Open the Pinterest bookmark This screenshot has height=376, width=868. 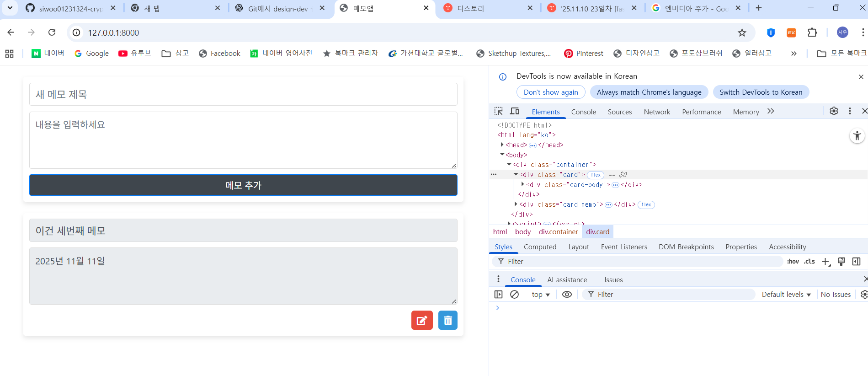click(x=584, y=54)
